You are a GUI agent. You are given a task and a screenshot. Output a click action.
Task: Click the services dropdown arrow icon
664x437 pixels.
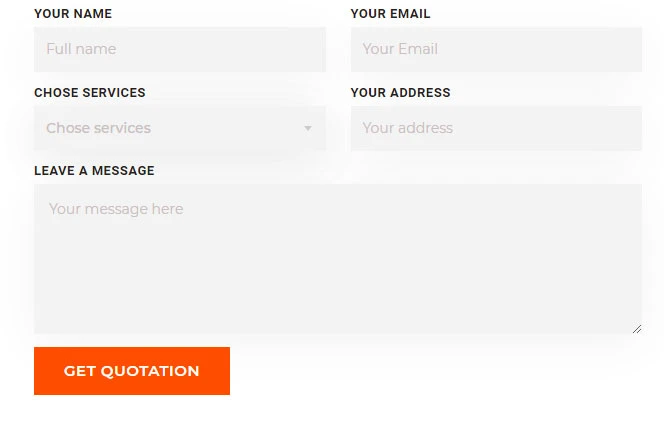point(308,128)
